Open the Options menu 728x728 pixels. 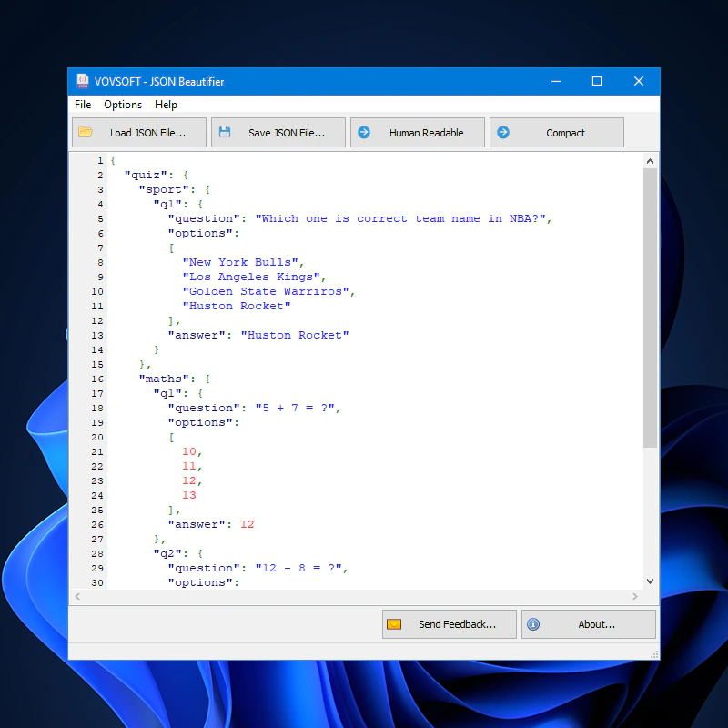point(123,105)
